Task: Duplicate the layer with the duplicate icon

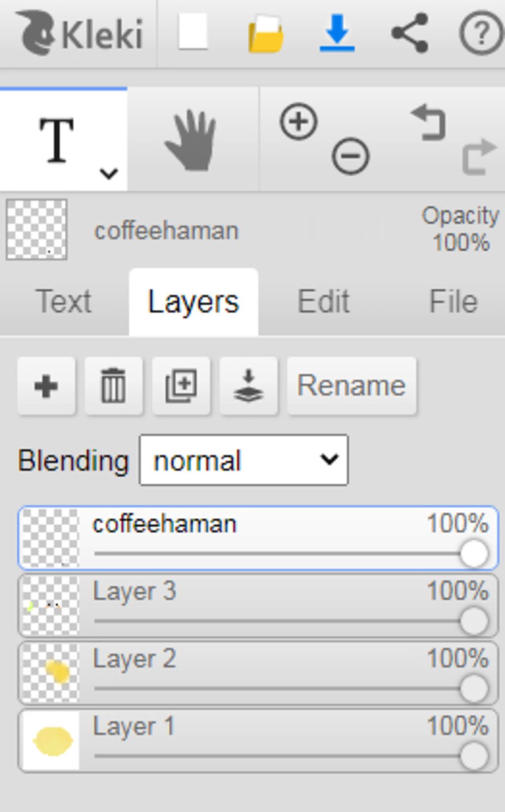Action: [181, 386]
